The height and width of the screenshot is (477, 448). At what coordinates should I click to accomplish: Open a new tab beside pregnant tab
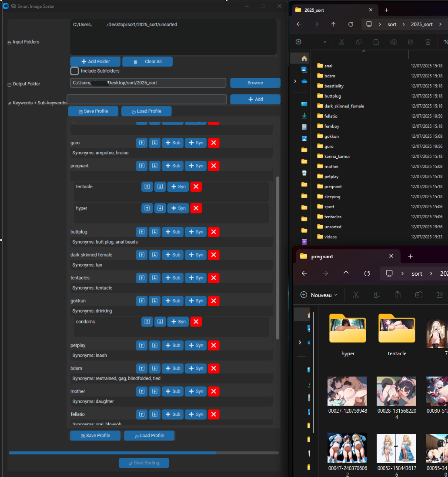coord(410,257)
